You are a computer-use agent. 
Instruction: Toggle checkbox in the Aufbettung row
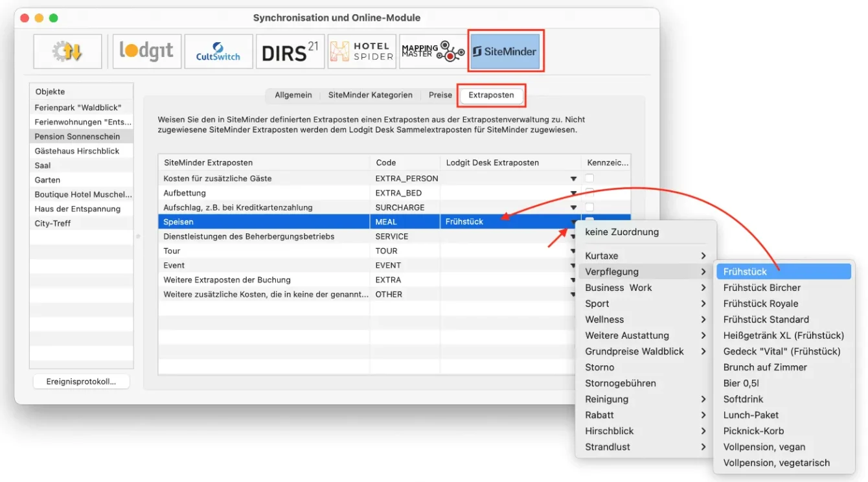tap(589, 193)
